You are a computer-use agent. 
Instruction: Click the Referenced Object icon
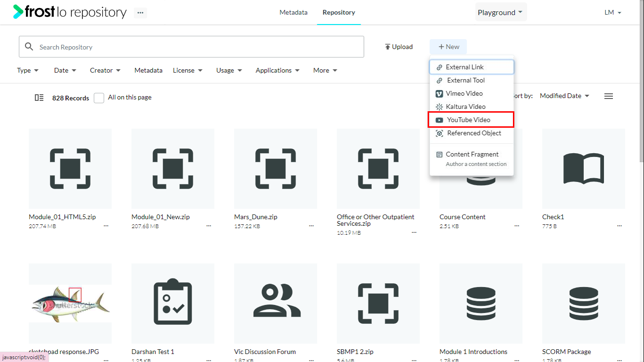click(x=439, y=133)
